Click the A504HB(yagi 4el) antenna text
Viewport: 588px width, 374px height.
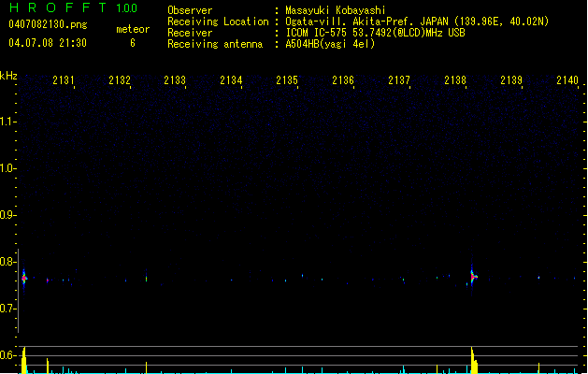(x=330, y=44)
